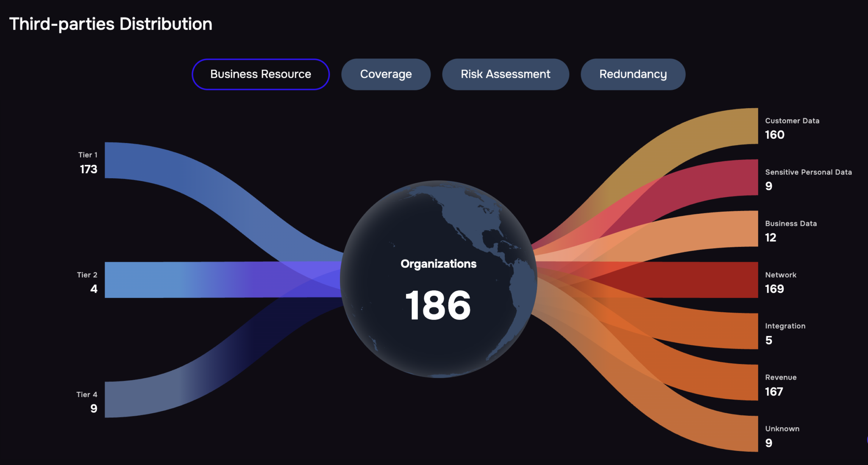Click the Third-parties Distribution heading
Image resolution: width=868 pixels, height=465 pixels.
111,24
